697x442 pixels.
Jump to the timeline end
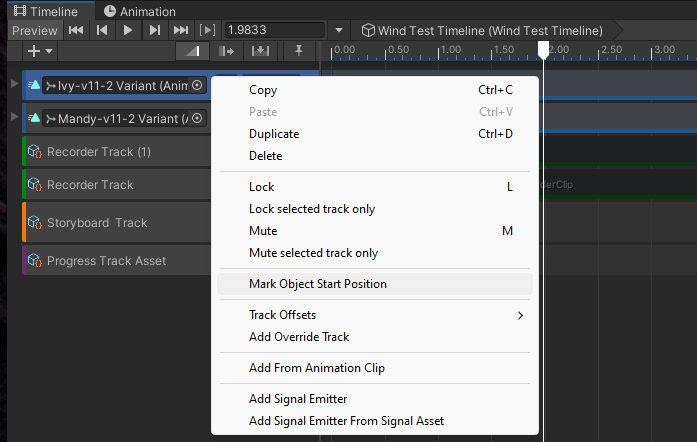click(x=180, y=31)
